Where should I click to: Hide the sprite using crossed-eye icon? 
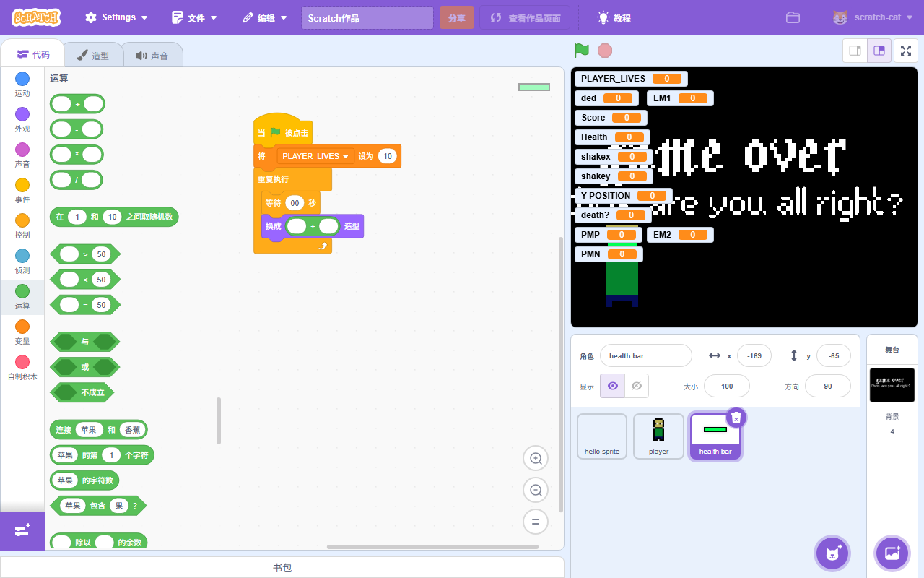coord(637,386)
